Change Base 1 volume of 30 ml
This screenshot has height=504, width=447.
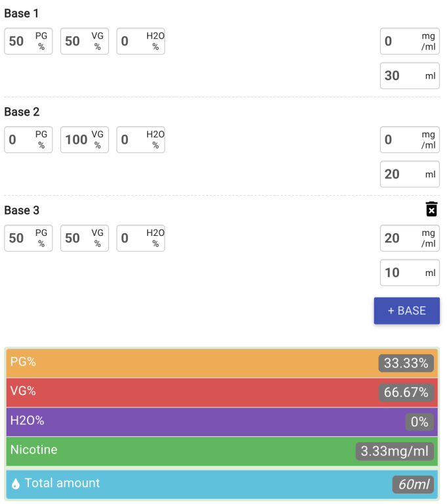(410, 76)
